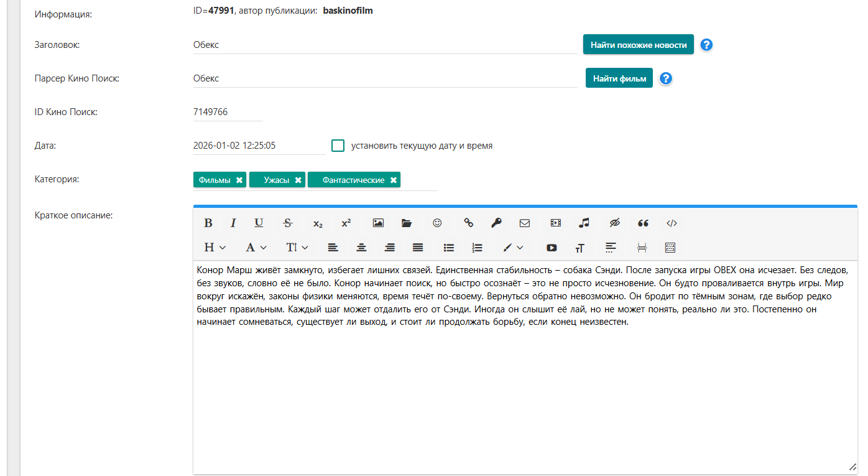Screen dimensions: 868x476
Task: Insert video using the film strip icon
Action: click(555, 223)
